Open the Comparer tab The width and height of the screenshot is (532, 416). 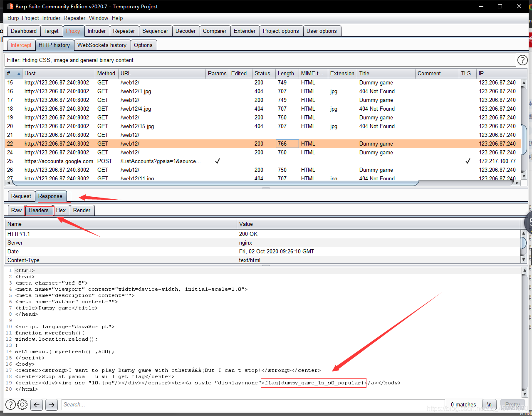point(215,31)
